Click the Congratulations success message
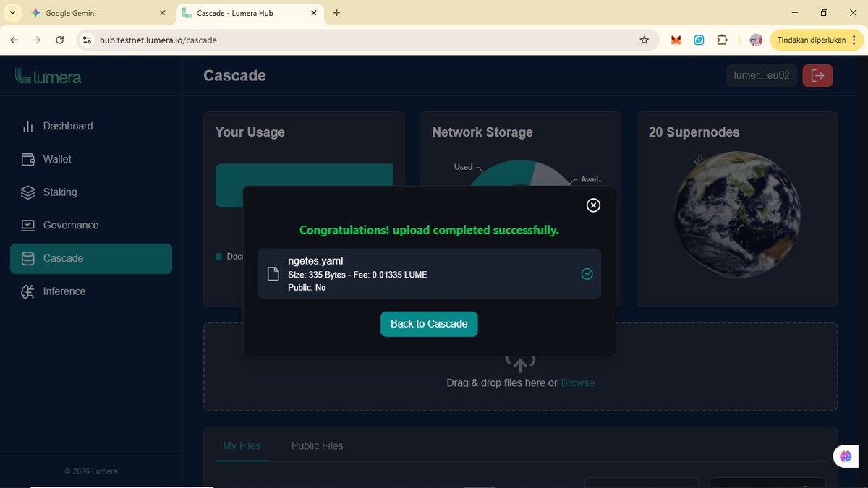This screenshot has height=488, width=868. [429, 231]
